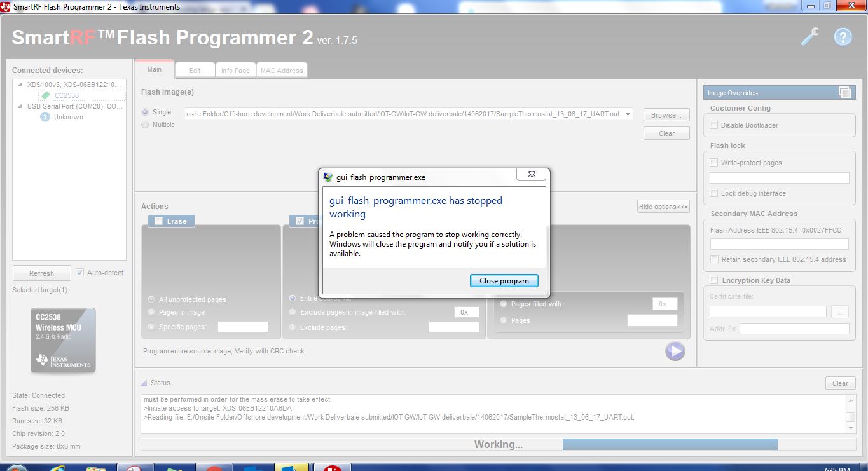Click the Browse... button
Screen dimensions: 868x471
[666, 115]
